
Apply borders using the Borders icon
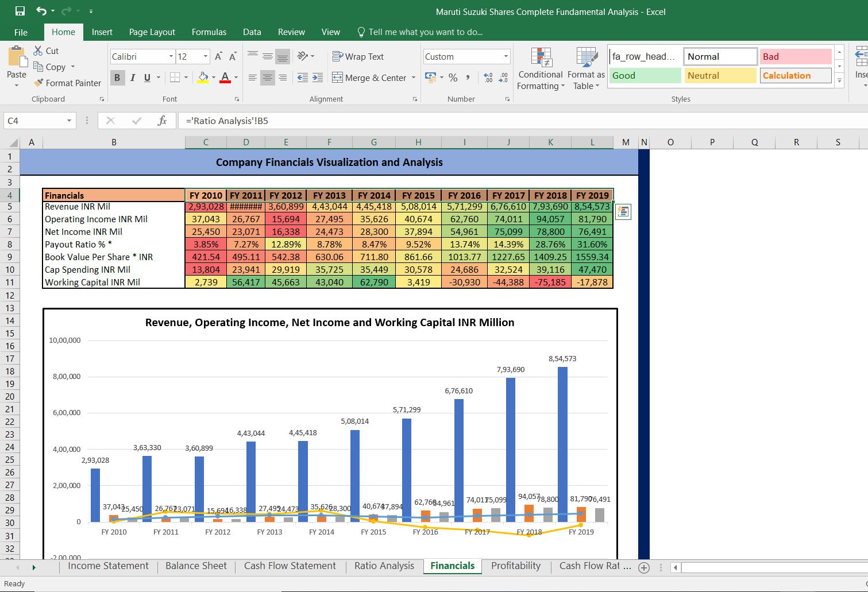point(175,77)
